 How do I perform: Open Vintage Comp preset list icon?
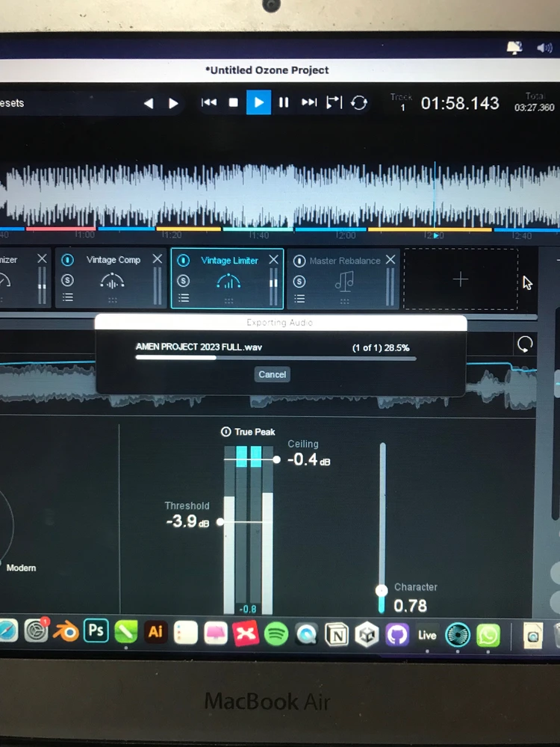68,297
